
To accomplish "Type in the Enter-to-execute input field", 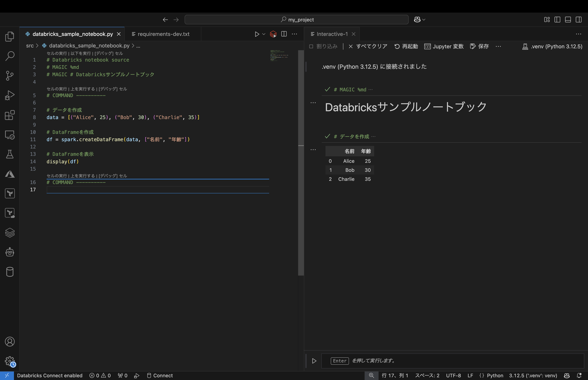I will pos(444,361).
